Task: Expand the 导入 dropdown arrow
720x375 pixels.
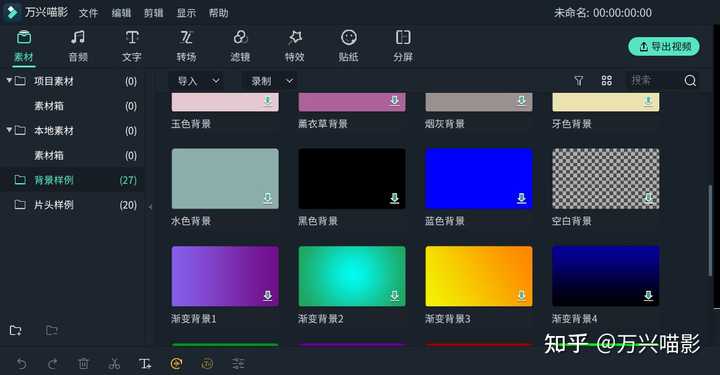Action: coord(215,81)
